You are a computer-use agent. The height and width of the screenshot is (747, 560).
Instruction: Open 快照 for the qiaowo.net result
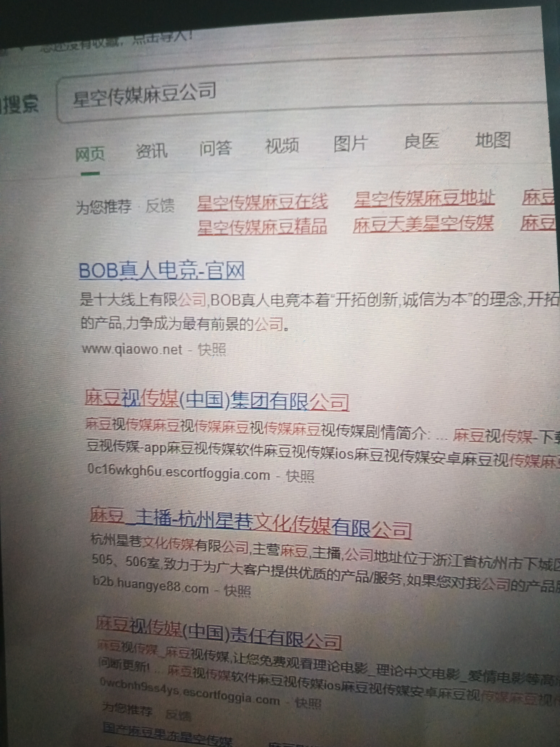212,350
